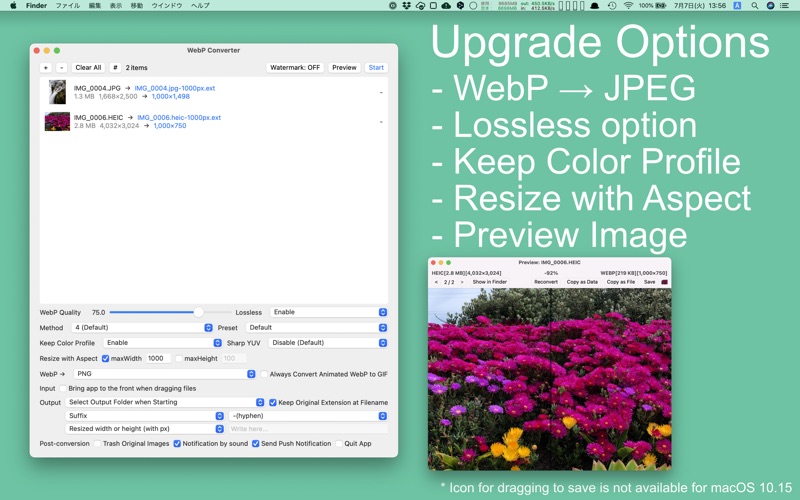Toggle Send Push Notification checkbox

256,443
